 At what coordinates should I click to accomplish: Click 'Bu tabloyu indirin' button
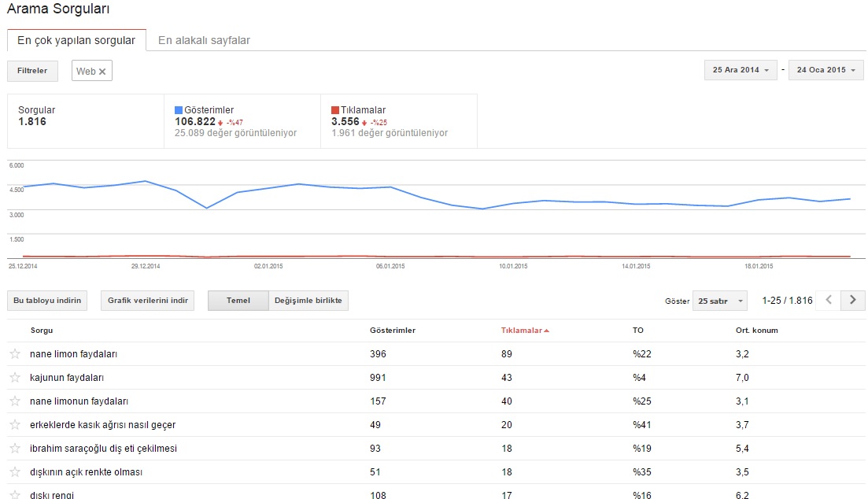pos(46,301)
